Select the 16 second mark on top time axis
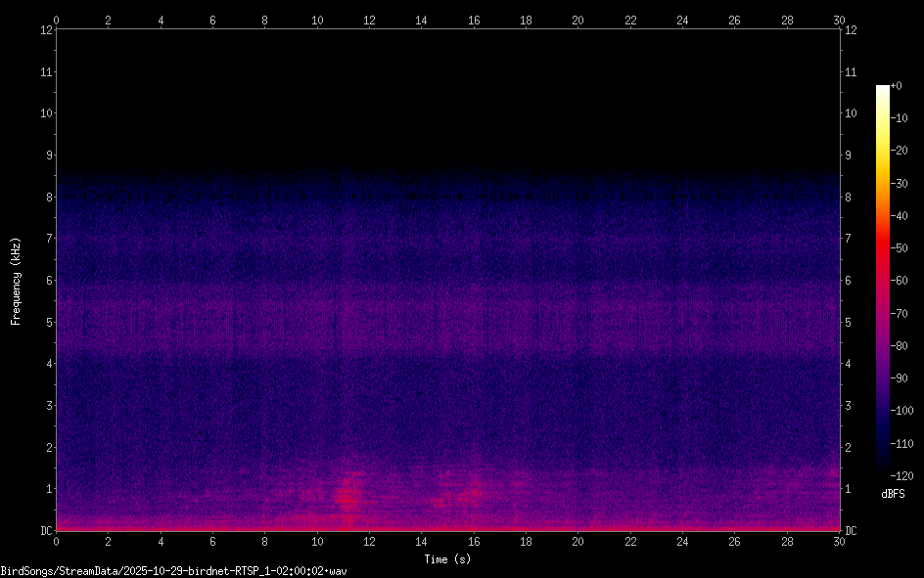The image size is (924, 578). [x=474, y=20]
